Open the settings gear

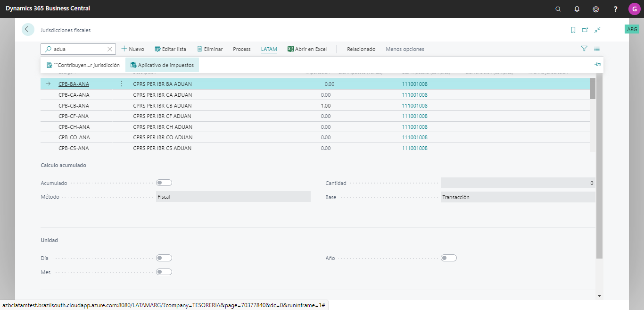click(x=596, y=9)
